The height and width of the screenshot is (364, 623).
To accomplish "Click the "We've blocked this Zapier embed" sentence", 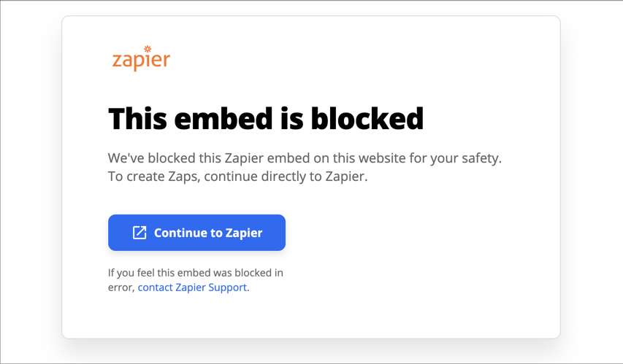I will 305,158.
